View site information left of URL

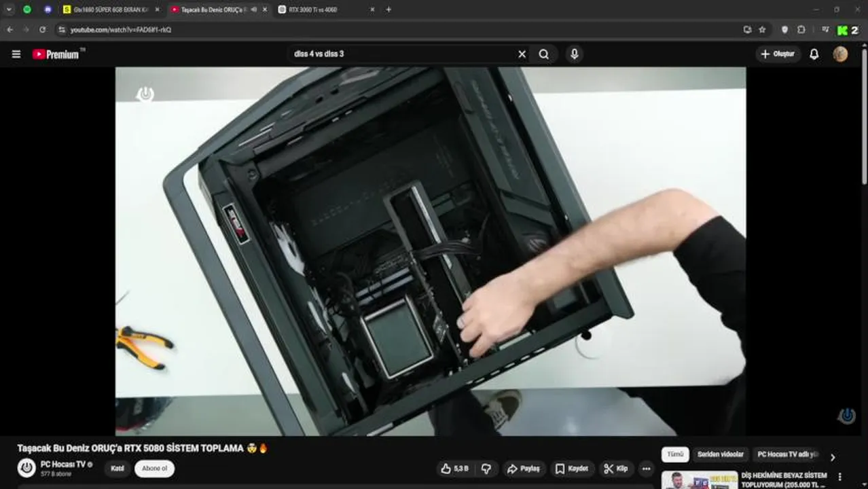62,30
